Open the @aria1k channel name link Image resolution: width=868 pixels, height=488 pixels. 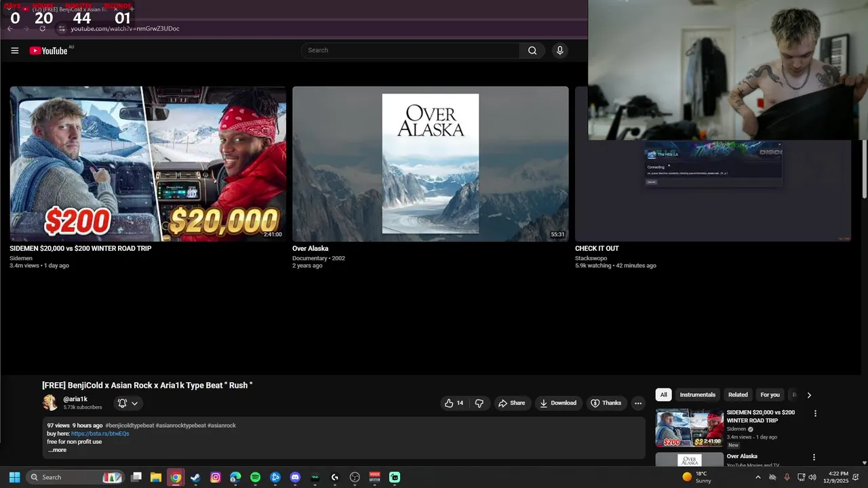[75, 399]
